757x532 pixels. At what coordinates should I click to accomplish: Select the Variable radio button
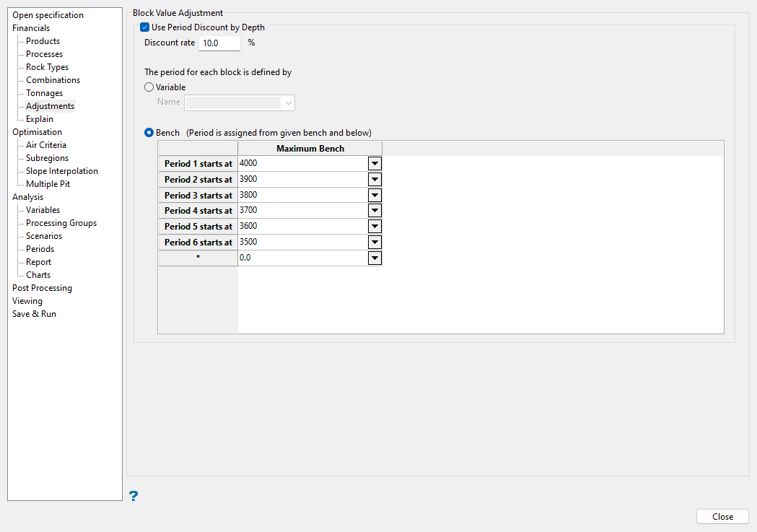(149, 87)
